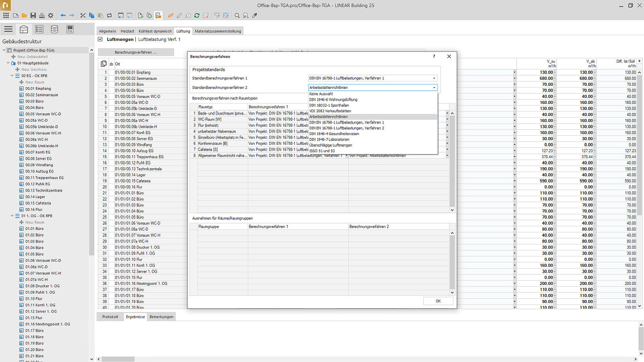Collapse the 00 EG - OK RFB node
This screenshot has height=362, width=644.
coord(12,76)
